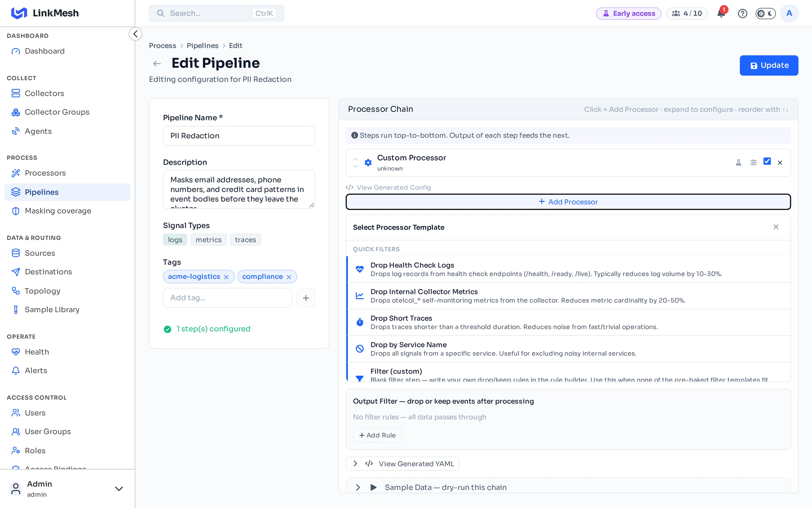Open the user avatar A menu

789,14
